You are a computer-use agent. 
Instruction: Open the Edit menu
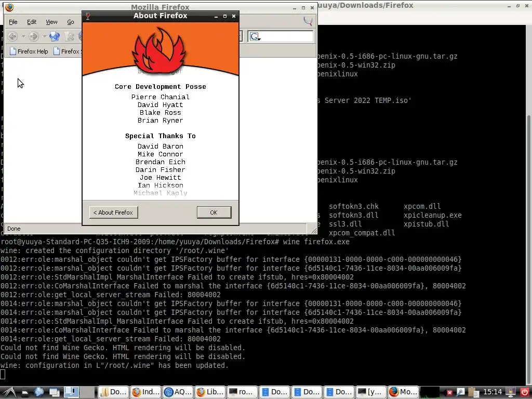(x=32, y=22)
